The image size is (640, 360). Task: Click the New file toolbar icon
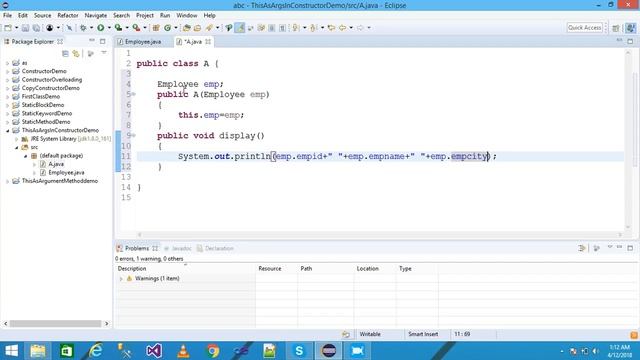(x=8, y=28)
